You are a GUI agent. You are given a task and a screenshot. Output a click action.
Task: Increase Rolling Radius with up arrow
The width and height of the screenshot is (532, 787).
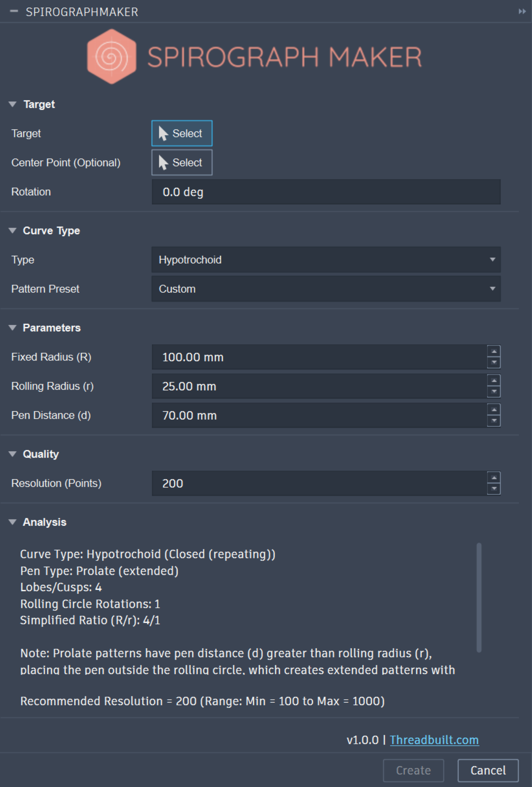tap(494, 380)
